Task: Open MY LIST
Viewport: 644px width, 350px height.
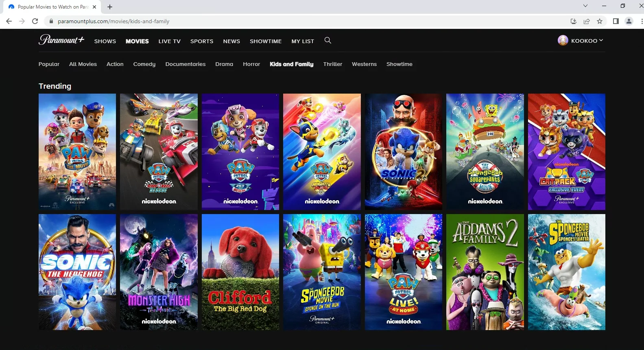Action: (303, 41)
